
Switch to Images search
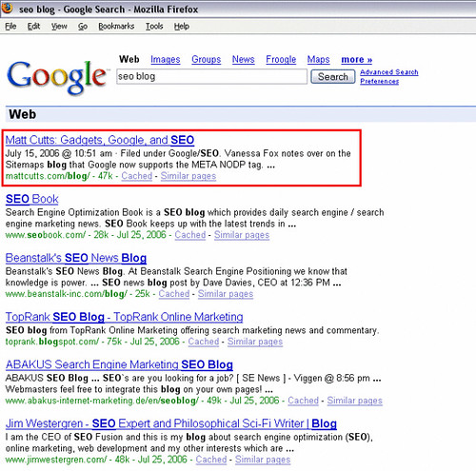(166, 60)
